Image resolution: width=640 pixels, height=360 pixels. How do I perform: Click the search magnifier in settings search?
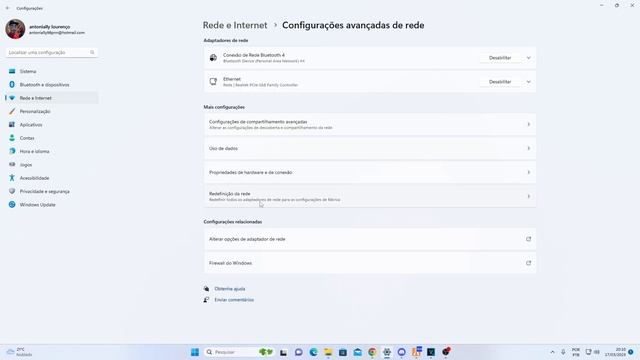point(92,52)
